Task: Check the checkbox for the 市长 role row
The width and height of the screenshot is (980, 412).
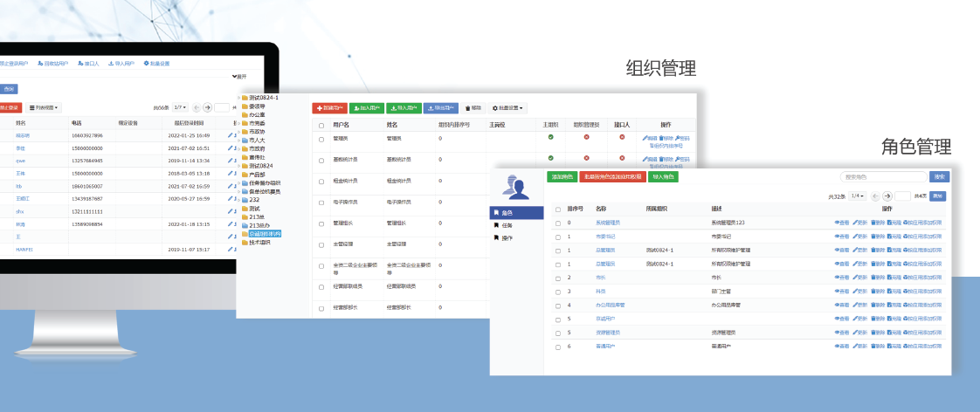Action: (x=558, y=278)
